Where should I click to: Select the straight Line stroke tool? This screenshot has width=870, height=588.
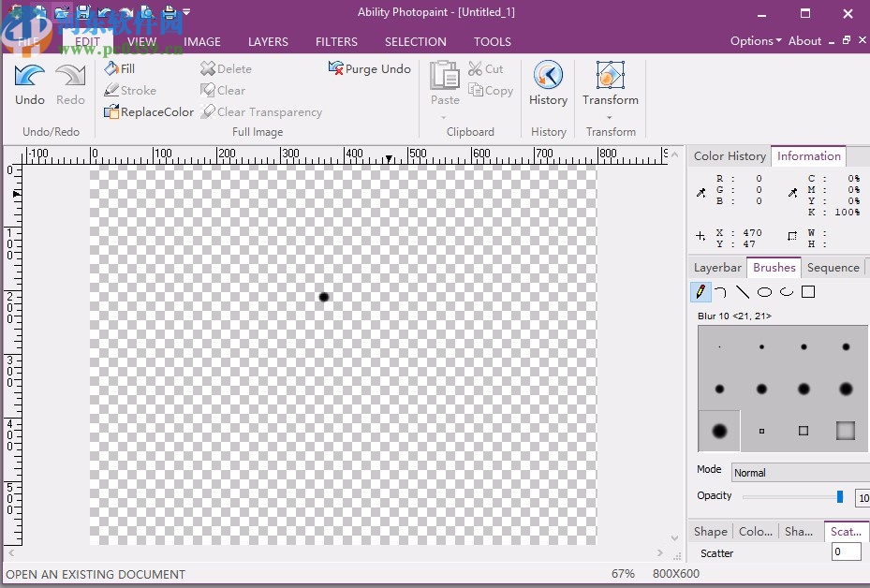click(x=743, y=291)
